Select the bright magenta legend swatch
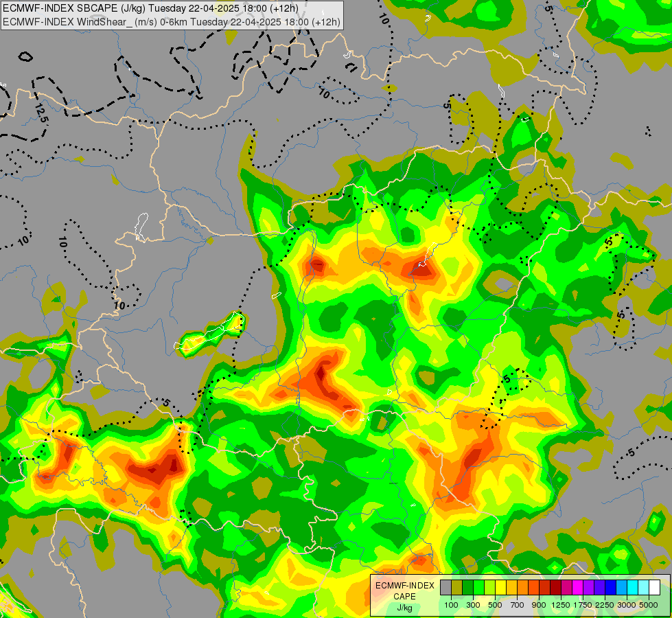 point(578,587)
